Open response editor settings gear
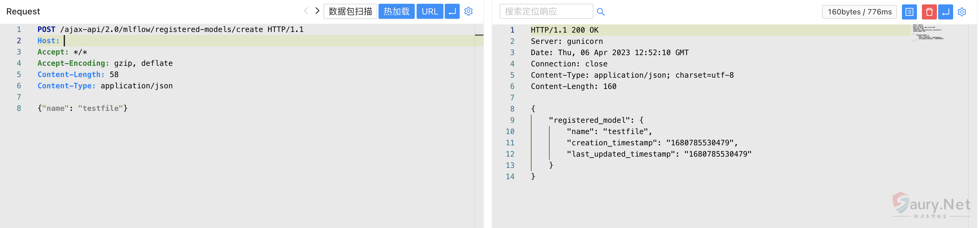980x228 pixels. point(962,12)
